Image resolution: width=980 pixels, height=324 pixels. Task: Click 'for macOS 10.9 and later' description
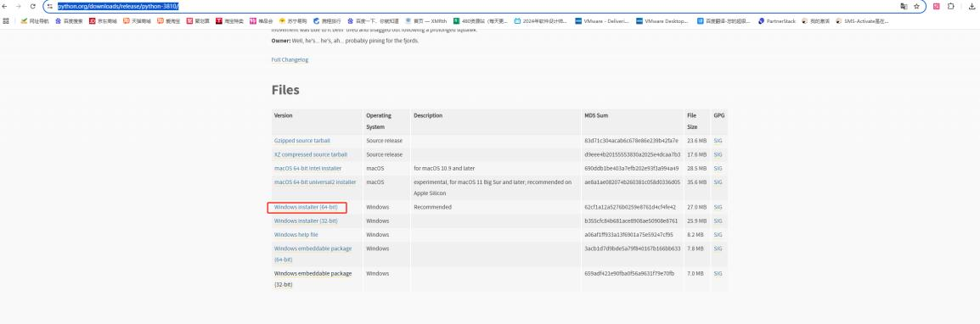(444, 169)
